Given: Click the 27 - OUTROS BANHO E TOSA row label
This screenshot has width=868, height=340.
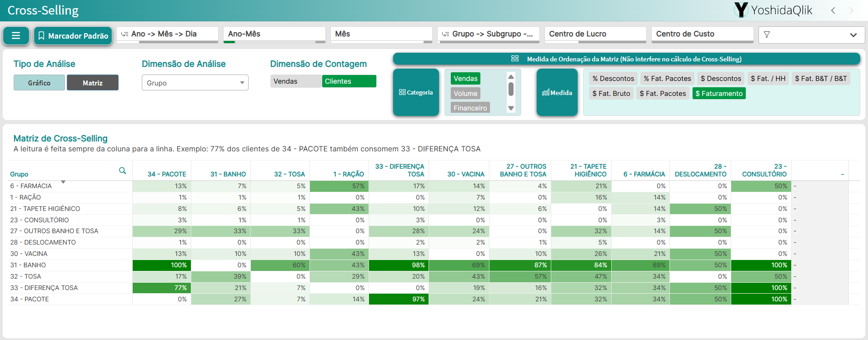Looking at the screenshot, I should coord(54,231).
